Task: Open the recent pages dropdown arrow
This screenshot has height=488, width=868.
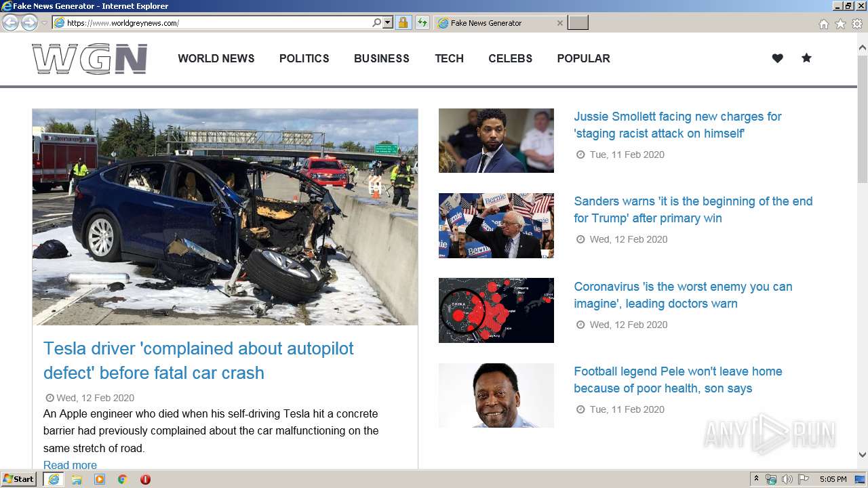Action: click(x=44, y=23)
